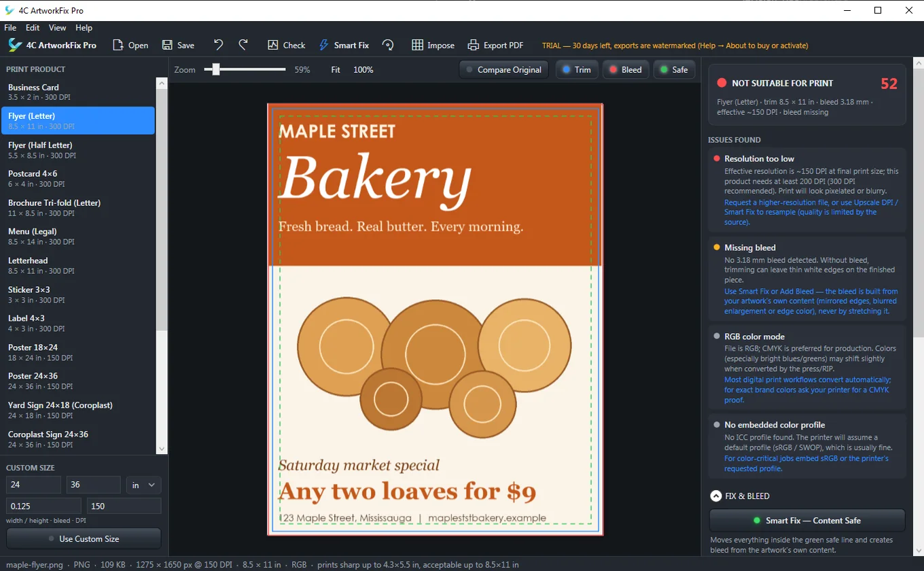This screenshot has width=924, height=571.
Task: Toggle Compare Original view
Action: (x=503, y=69)
